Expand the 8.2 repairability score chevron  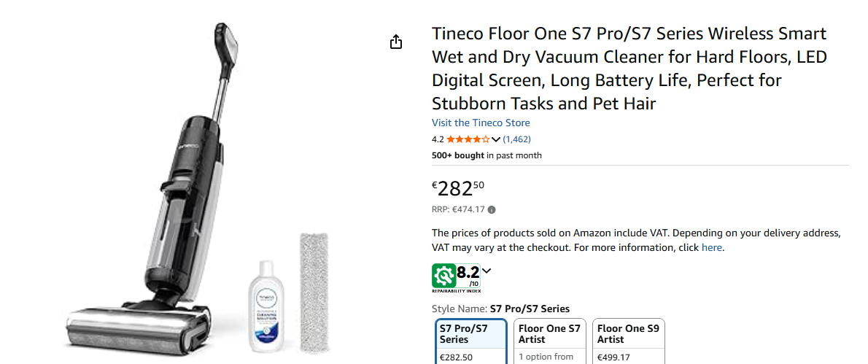tap(487, 271)
